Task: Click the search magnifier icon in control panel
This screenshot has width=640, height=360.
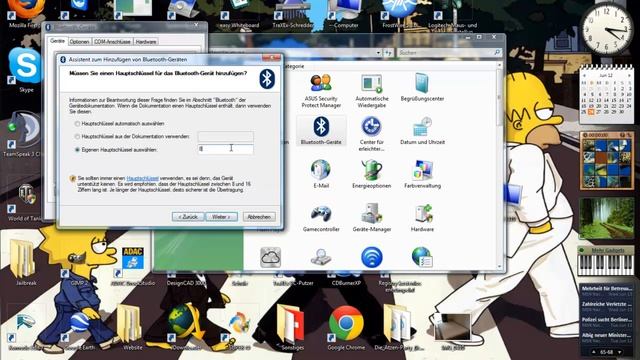Action: [x=497, y=53]
